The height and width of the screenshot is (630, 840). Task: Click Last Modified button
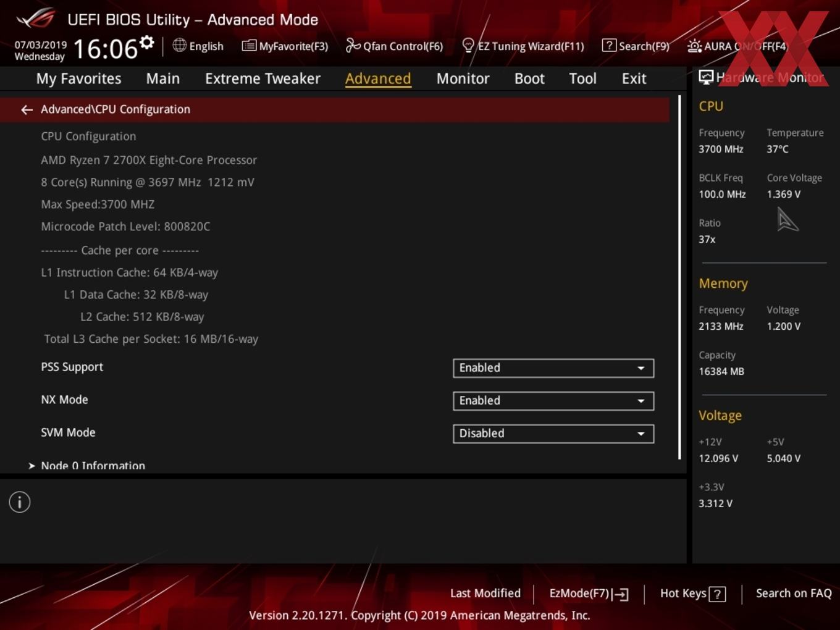coord(485,594)
